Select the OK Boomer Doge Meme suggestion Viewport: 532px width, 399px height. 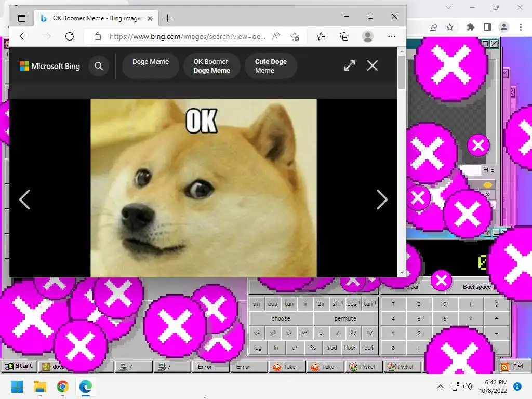[212, 66]
